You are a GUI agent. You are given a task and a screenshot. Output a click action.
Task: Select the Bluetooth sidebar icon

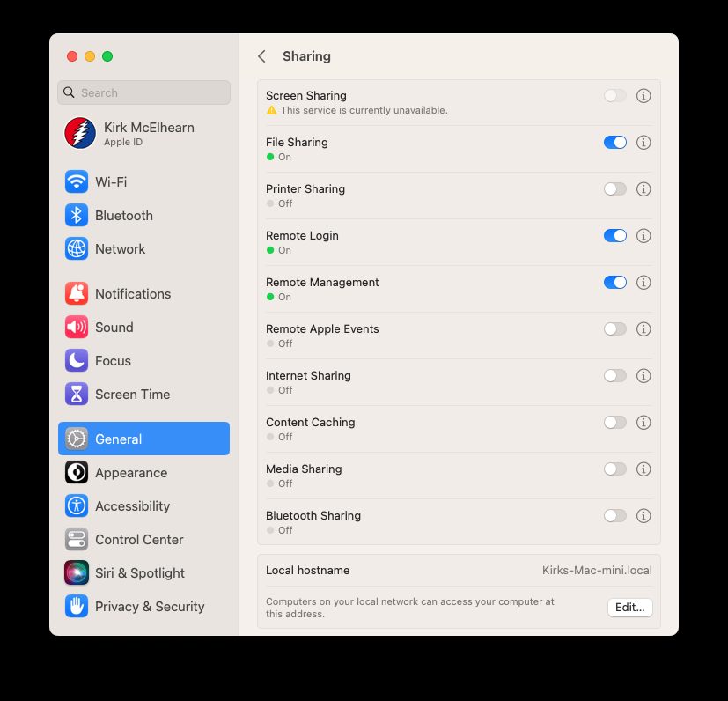(76, 215)
